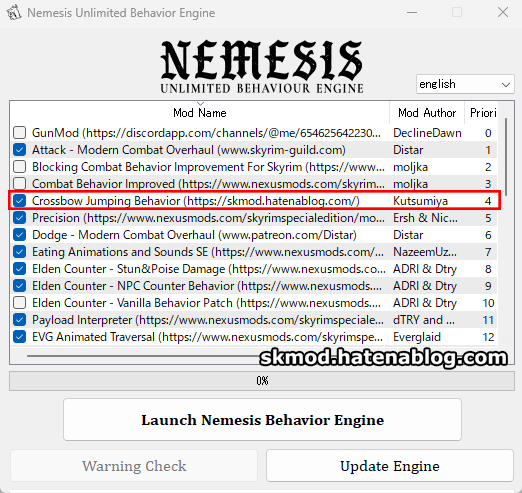
Task: Select Crossbow Jumping Behavior row name
Action: pyautogui.click(x=196, y=201)
